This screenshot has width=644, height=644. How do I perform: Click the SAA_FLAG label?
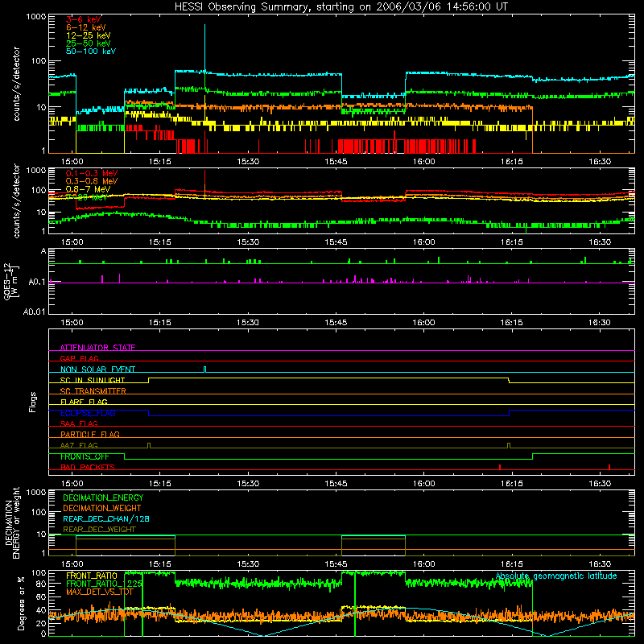(x=79, y=423)
